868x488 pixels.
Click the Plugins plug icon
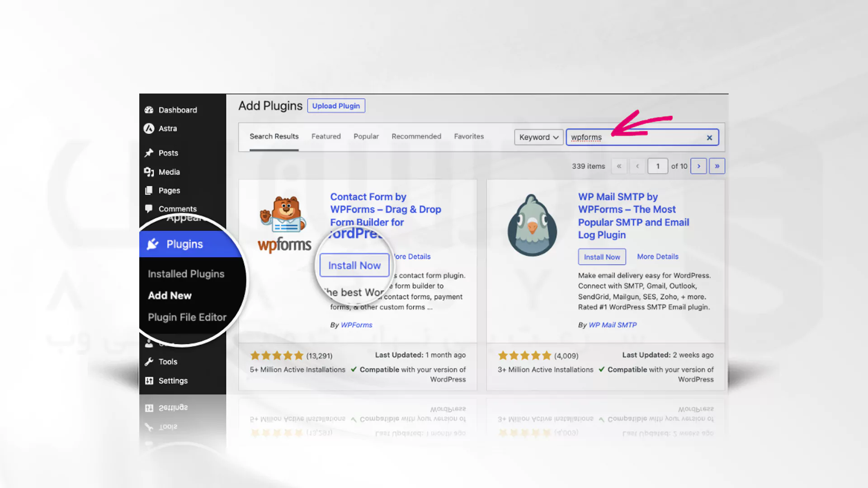pyautogui.click(x=153, y=244)
